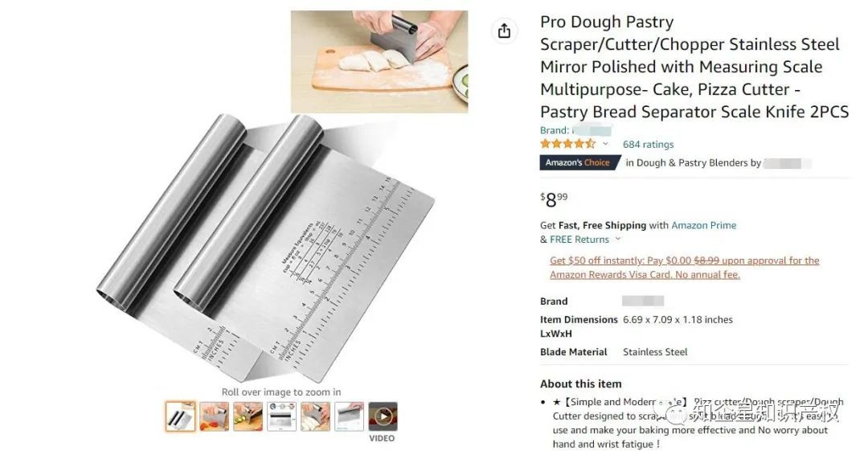The height and width of the screenshot is (451, 868).
Task: Select the thumbnail showing tomato chopping
Action: coord(215,416)
